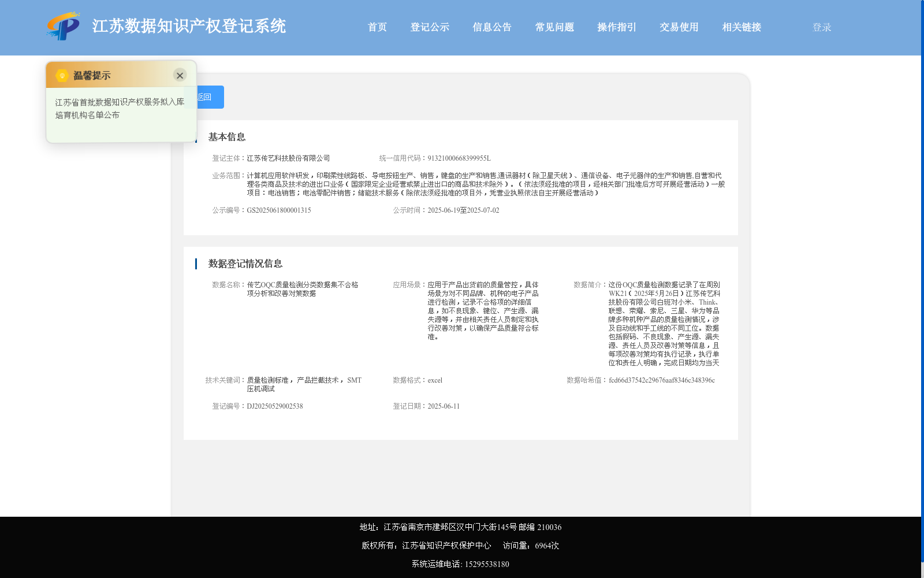Image resolution: width=924 pixels, height=578 pixels.
Task: Click the 基本信息 section heading
Action: pyautogui.click(x=227, y=137)
